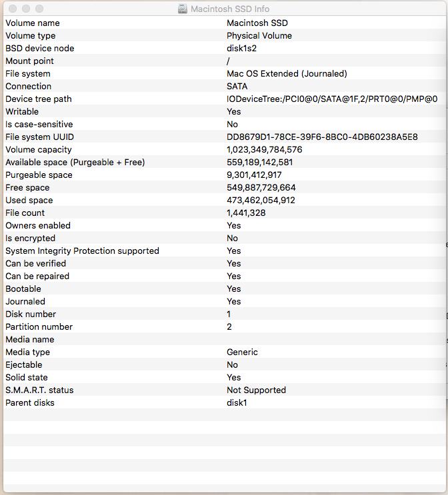
Task: Minimize the Macintosh SSD Info window
Action: [26, 9]
